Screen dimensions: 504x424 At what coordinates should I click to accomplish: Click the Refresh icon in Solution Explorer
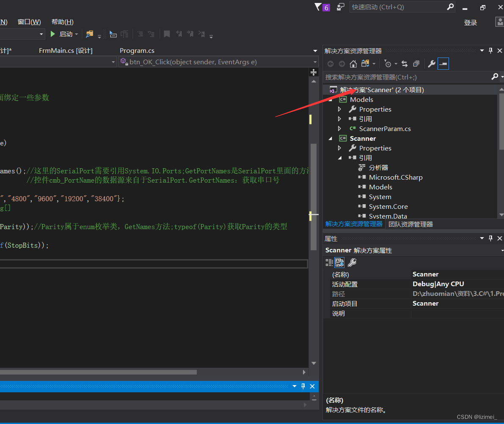tap(404, 64)
